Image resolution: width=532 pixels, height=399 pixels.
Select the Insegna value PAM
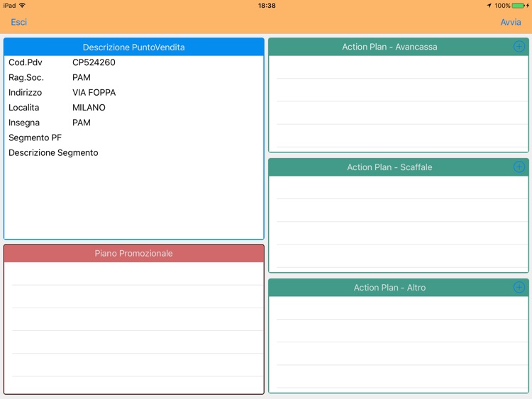[x=82, y=123]
